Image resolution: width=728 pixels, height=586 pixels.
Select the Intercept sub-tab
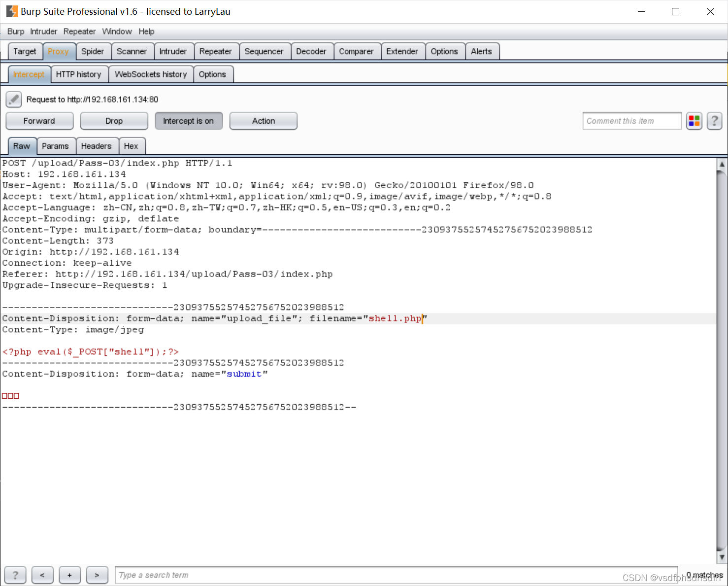click(x=29, y=74)
